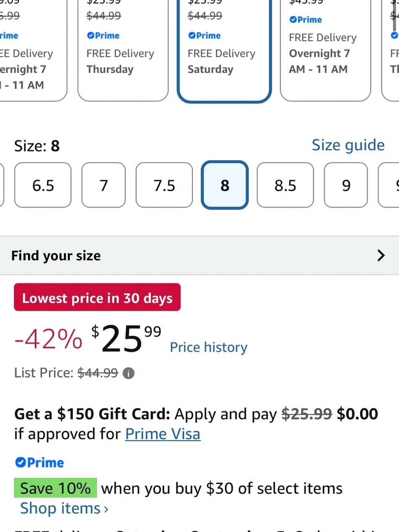Select size 7

click(x=104, y=185)
